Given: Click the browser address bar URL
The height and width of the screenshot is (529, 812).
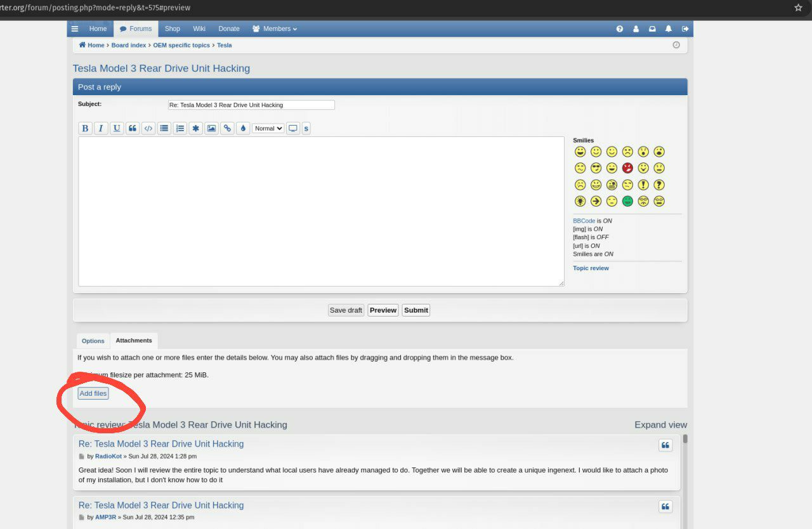Looking at the screenshot, I should (x=95, y=8).
